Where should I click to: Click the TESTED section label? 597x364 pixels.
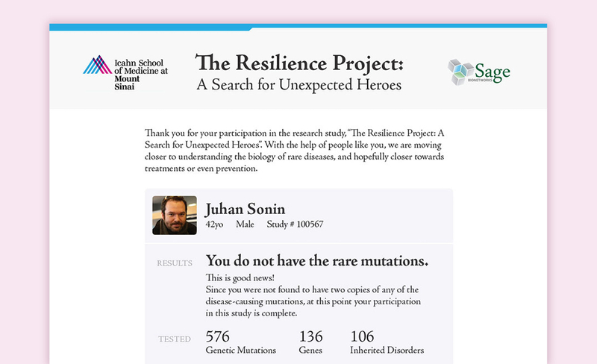pos(175,339)
